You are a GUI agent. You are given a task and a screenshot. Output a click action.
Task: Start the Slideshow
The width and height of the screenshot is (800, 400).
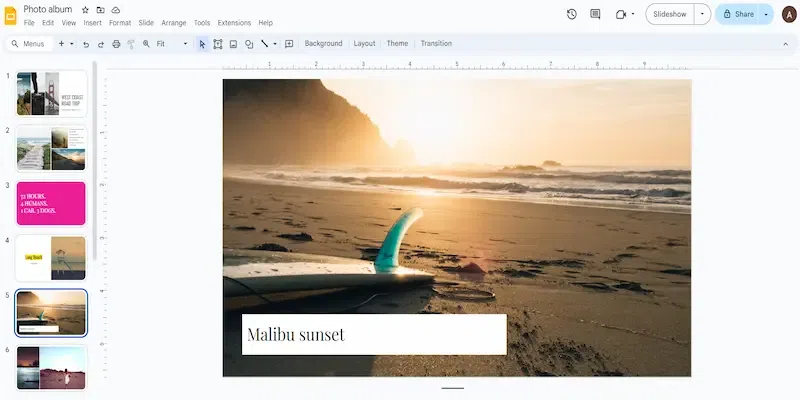669,14
